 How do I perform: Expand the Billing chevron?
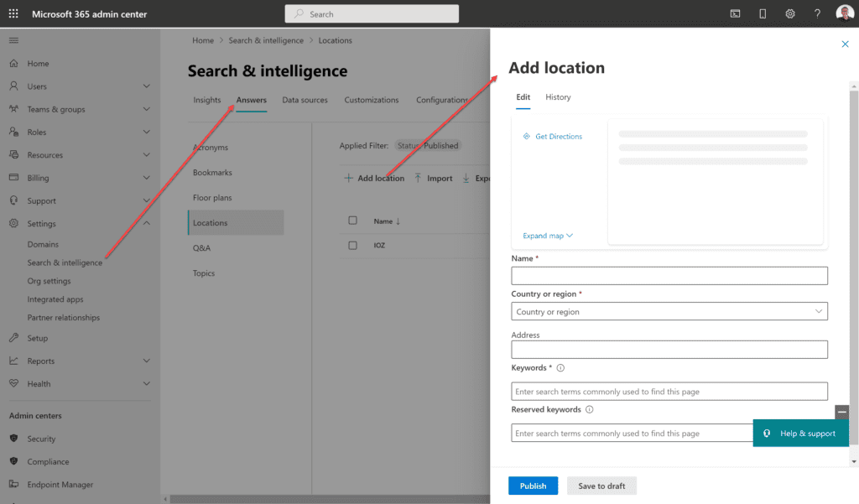pos(146,178)
